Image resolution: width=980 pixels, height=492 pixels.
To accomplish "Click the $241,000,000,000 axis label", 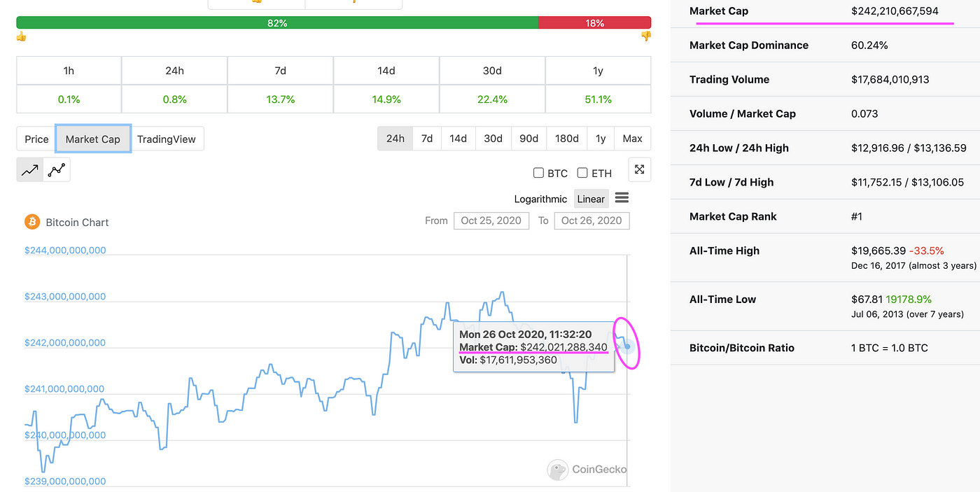I will click(65, 388).
